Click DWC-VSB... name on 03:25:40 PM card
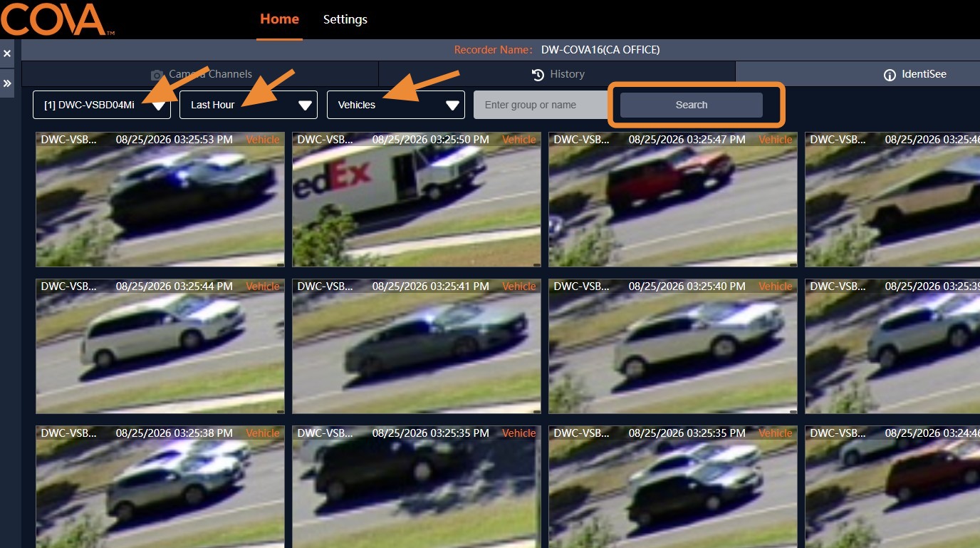 (x=581, y=286)
